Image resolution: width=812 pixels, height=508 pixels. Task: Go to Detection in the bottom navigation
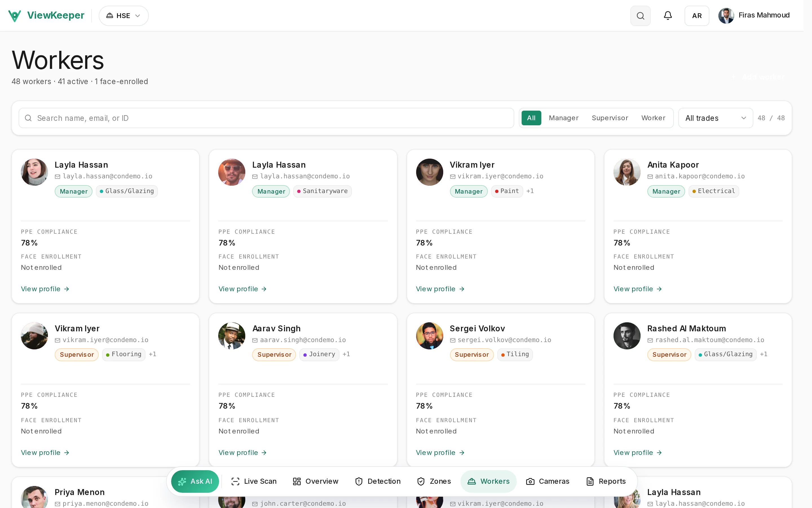(378, 481)
